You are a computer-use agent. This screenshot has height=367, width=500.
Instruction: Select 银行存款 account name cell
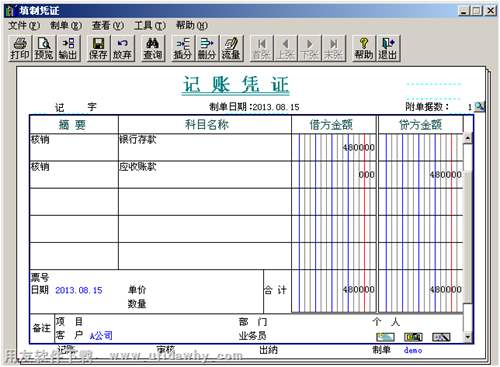point(205,148)
